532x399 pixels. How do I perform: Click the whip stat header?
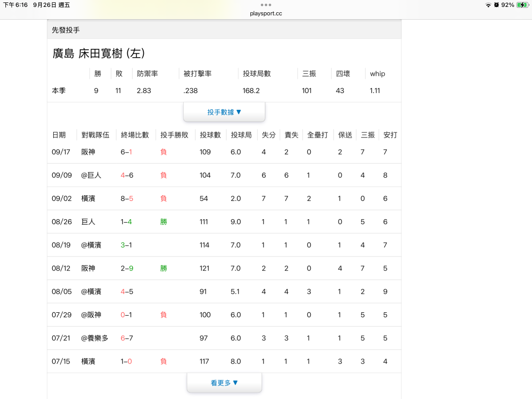coord(377,74)
